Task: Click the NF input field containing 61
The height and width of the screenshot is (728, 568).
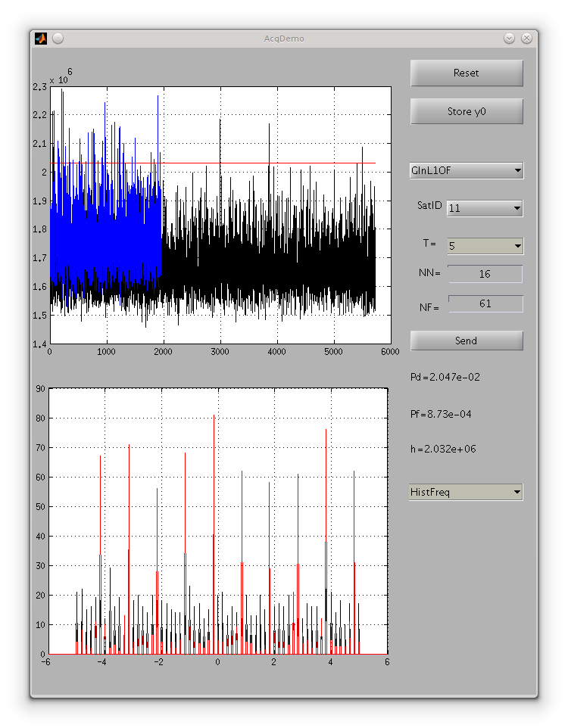Action: tap(485, 303)
